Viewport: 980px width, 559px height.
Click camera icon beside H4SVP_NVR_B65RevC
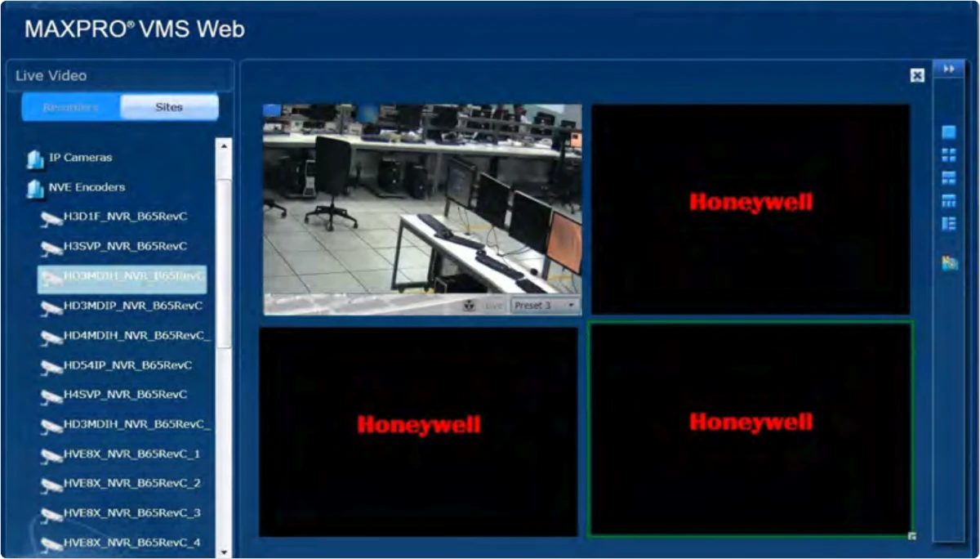(x=51, y=397)
